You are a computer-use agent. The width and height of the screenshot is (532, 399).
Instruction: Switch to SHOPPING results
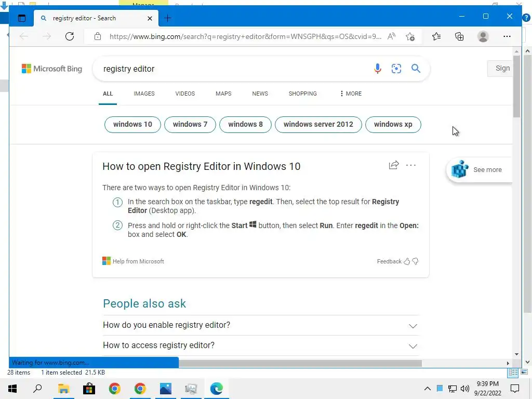(303, 94)
